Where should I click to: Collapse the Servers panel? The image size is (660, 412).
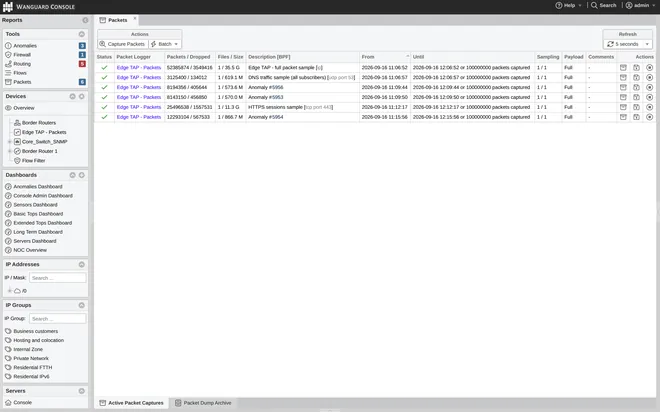(x=82, y=391)
